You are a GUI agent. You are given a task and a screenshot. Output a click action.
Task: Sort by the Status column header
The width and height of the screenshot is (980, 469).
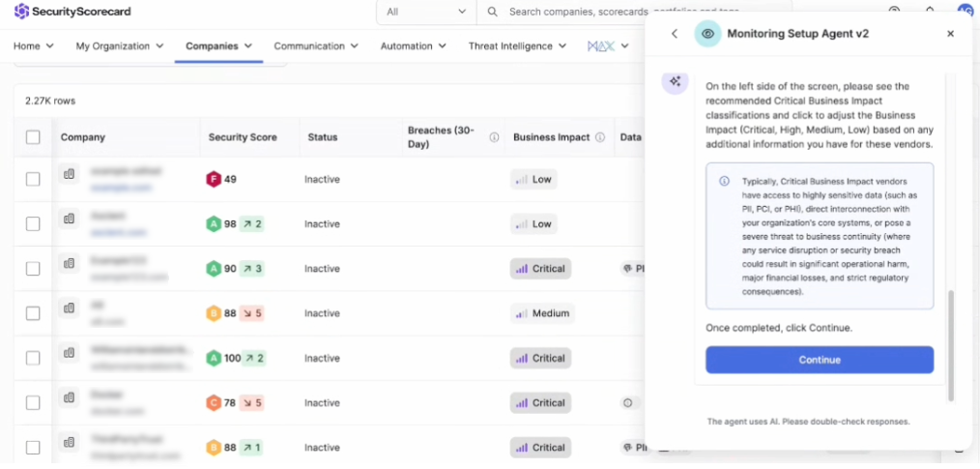click(x=323, y=137)
